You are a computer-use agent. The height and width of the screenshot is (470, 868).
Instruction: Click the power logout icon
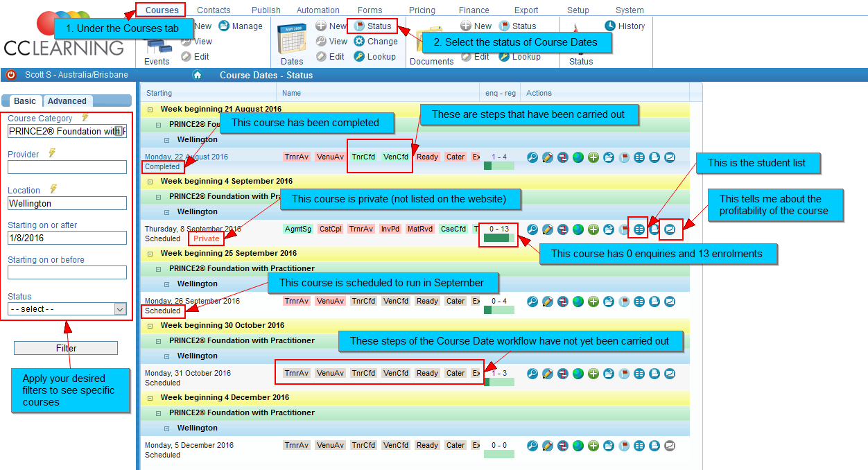coord(11,75)
